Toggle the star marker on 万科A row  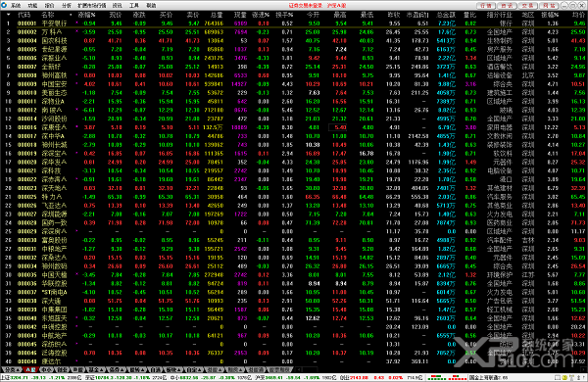(x=76, y=31)
